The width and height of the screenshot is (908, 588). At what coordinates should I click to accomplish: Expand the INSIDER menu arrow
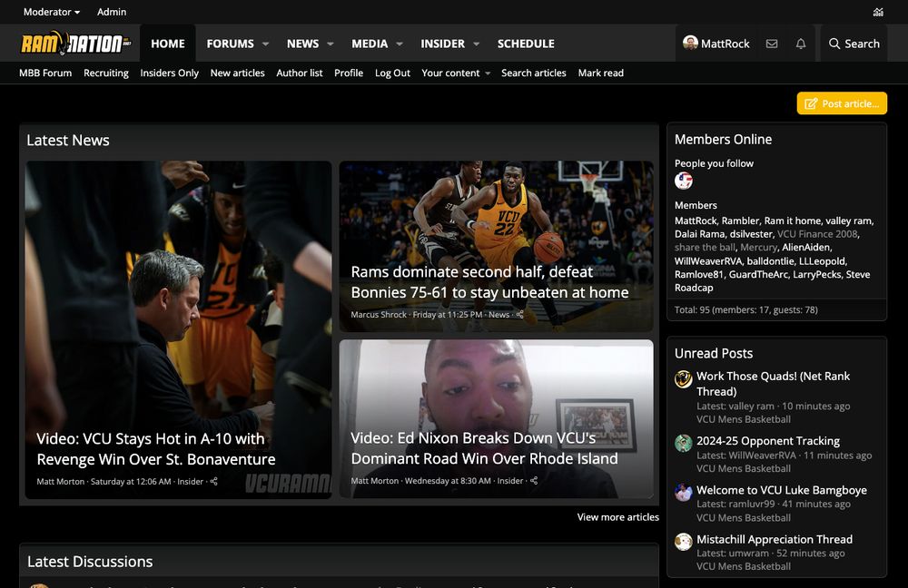pyautogui.click(x=477, y=44)
